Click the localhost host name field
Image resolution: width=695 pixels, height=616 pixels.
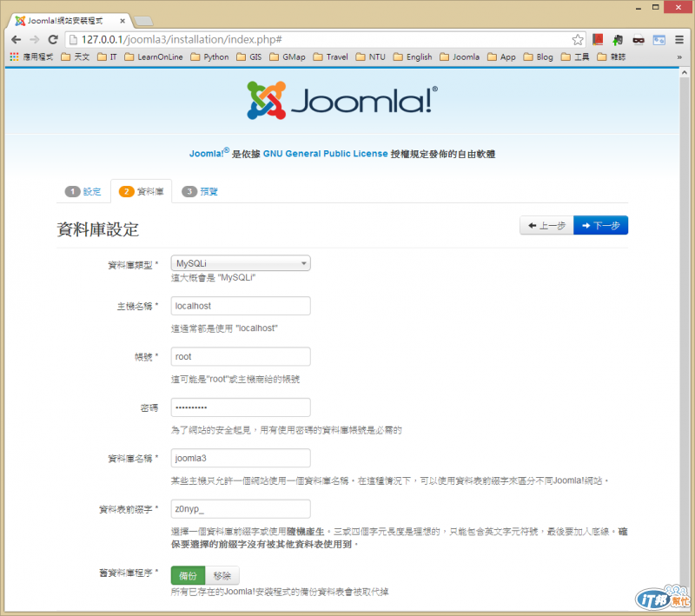241,306
